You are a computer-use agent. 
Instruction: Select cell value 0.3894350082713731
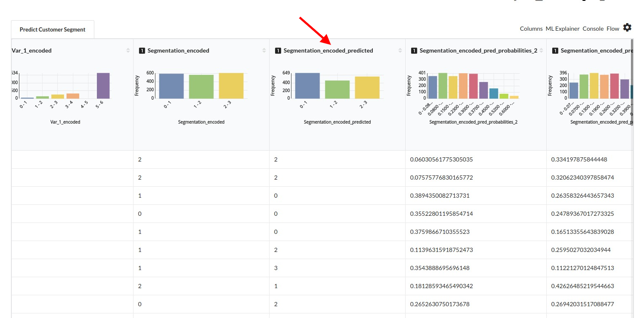pos(440,196)
